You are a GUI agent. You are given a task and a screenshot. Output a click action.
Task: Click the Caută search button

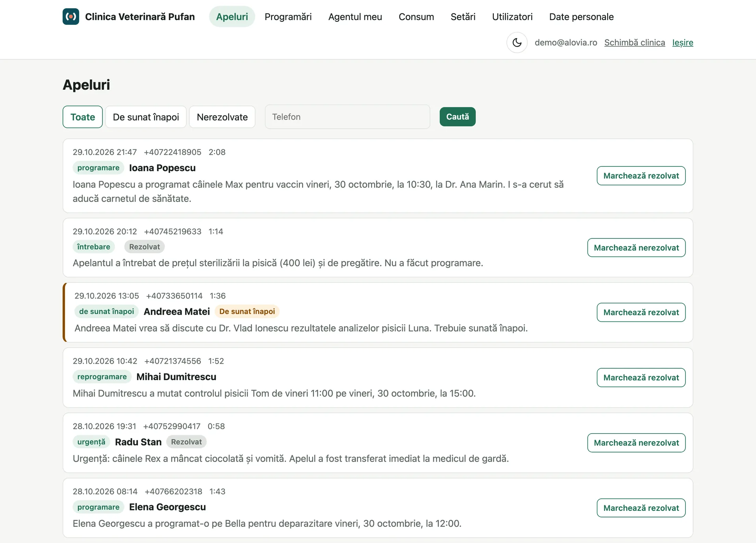[458, 117]
